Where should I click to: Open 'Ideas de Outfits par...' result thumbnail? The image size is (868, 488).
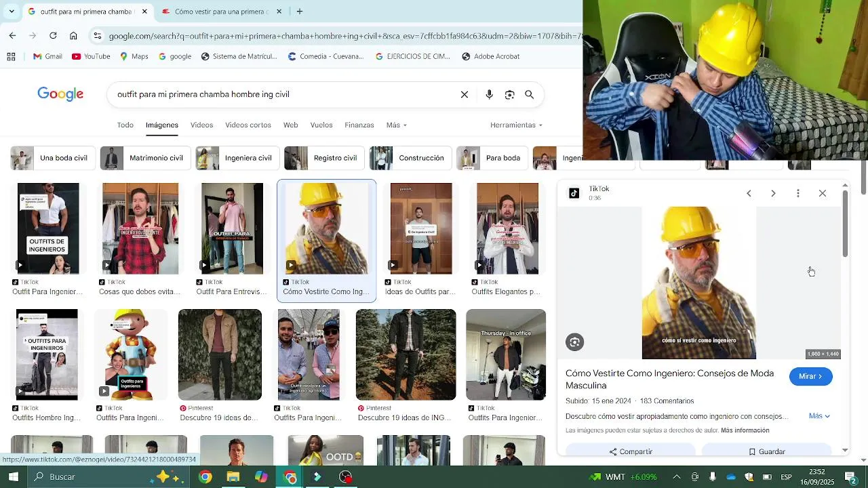point(421,228)
